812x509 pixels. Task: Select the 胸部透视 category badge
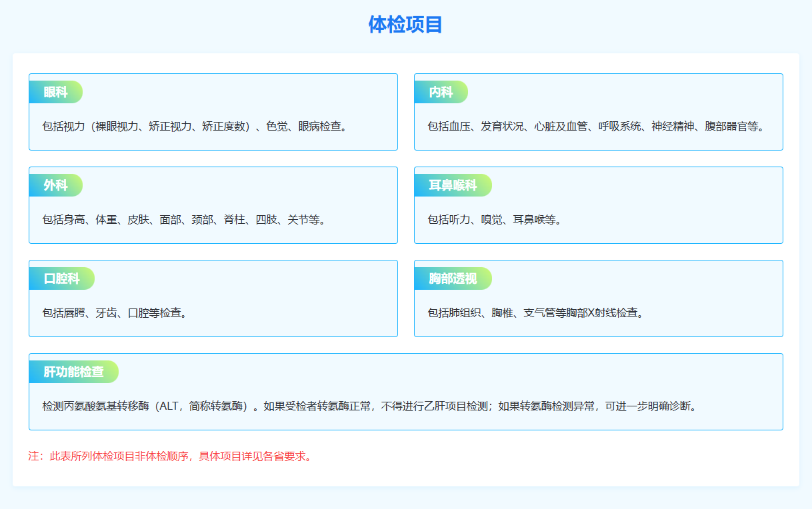pos(453,279)
